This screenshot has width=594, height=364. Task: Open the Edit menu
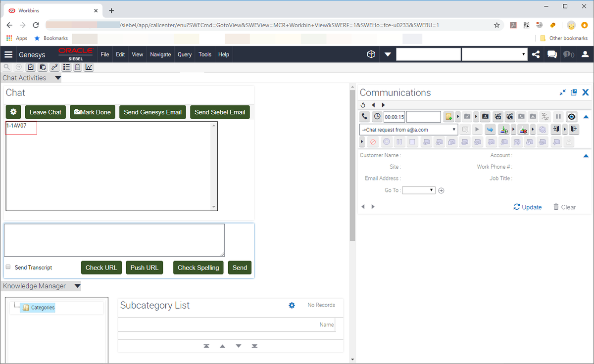point(120,54)
